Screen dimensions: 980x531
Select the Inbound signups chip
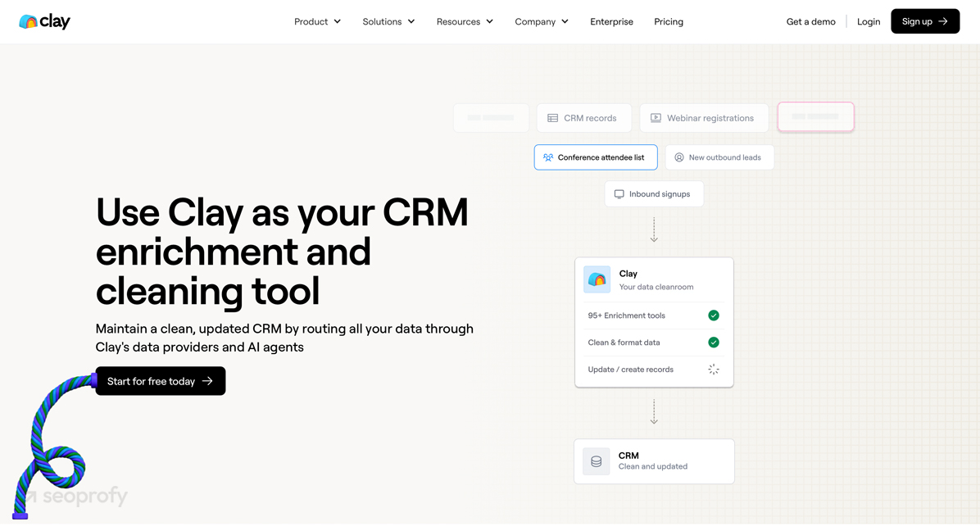654,193
